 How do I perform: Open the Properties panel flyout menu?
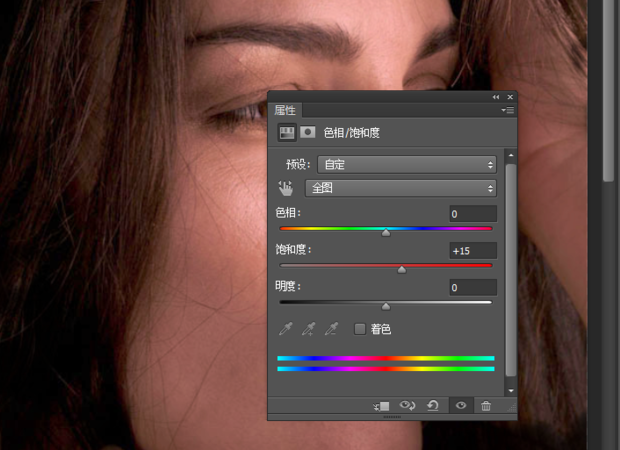pos(508,110)
